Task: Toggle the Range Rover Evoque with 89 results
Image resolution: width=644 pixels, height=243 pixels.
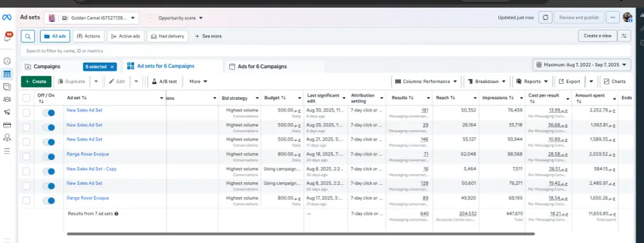Action: pyautogui.click(x=48, y=200)
